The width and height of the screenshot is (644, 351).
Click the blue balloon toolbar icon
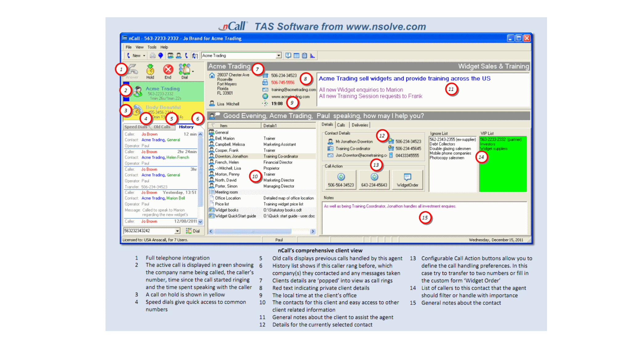[x=161, y=56]
